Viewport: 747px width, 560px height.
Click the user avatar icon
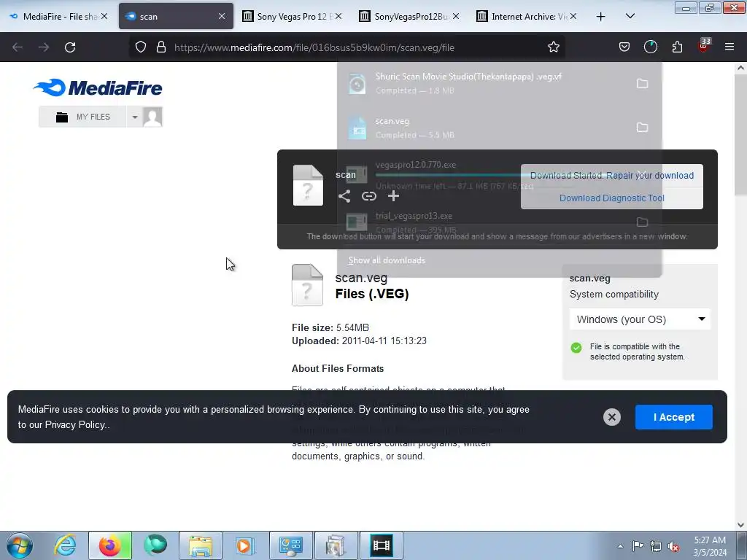tap(152, 117)
